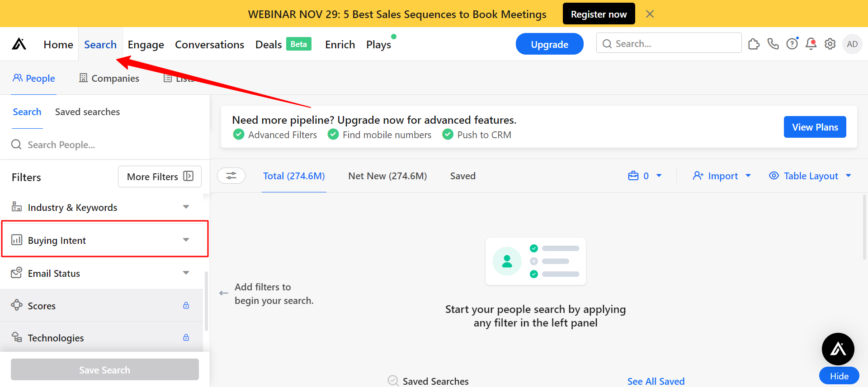Click the See All Saved link
This screenshot has height=387, width=868.
tap(656, 381)
